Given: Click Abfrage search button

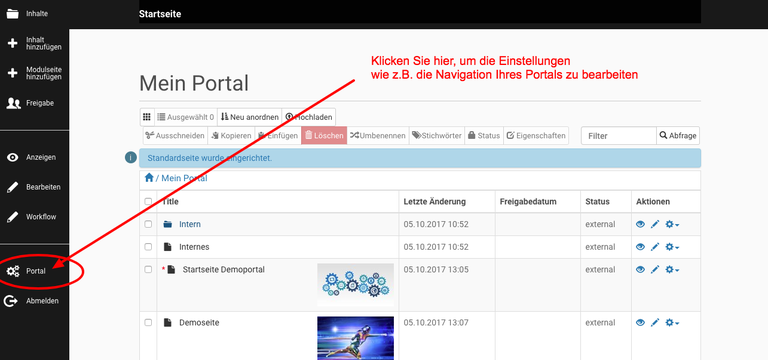Looking at the screenshot, I should coord(678,136).
